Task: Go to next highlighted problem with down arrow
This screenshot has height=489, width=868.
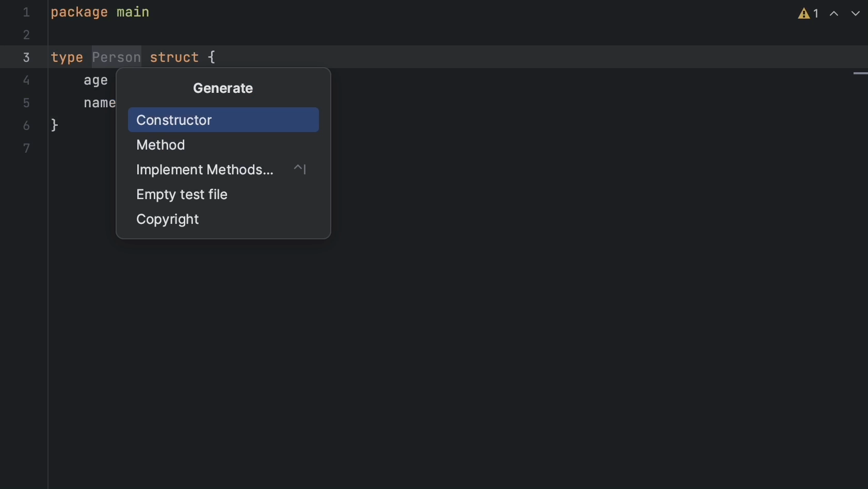Action: (856, 14)
